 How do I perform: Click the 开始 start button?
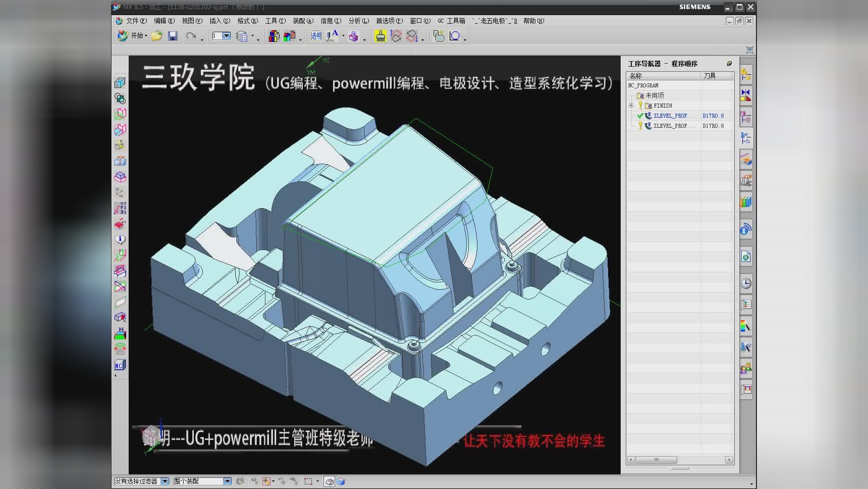tap(132, 36)
